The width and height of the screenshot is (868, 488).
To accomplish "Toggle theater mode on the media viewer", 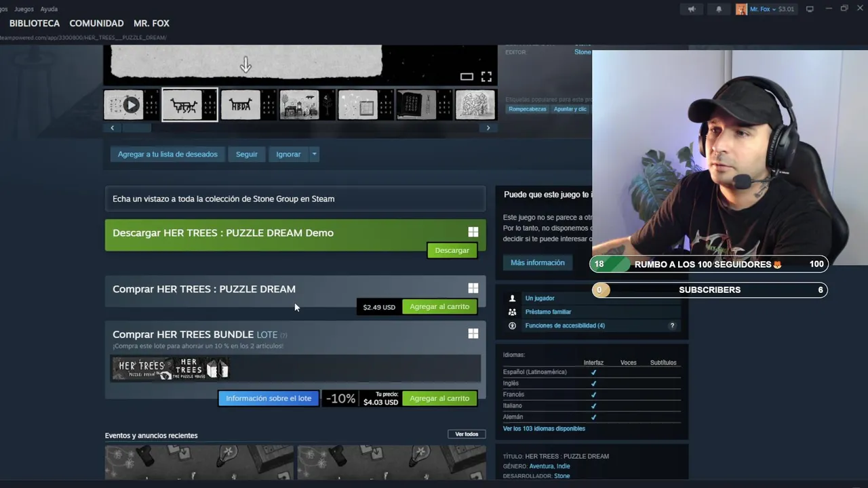I will pyautogui.click(x=467, y=77).
